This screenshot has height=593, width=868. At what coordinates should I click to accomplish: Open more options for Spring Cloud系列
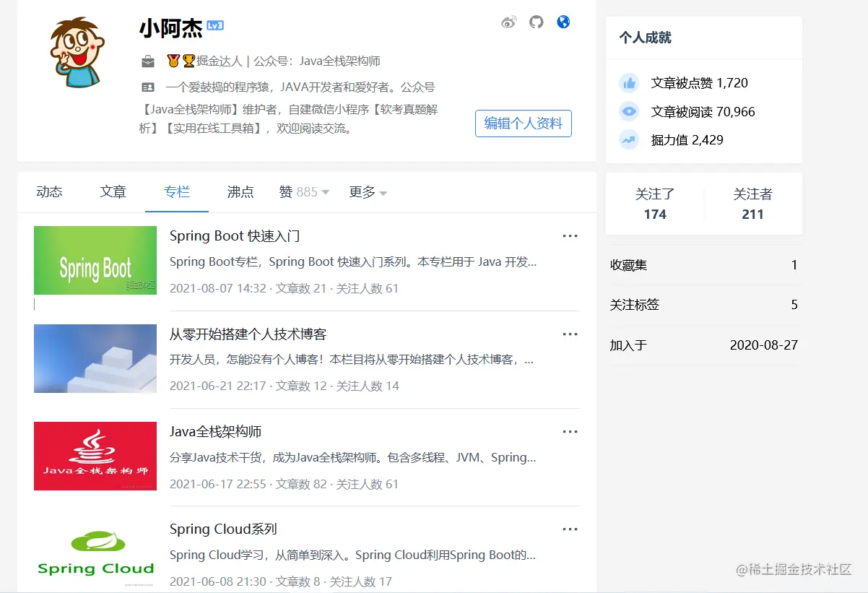click(570, 529)
